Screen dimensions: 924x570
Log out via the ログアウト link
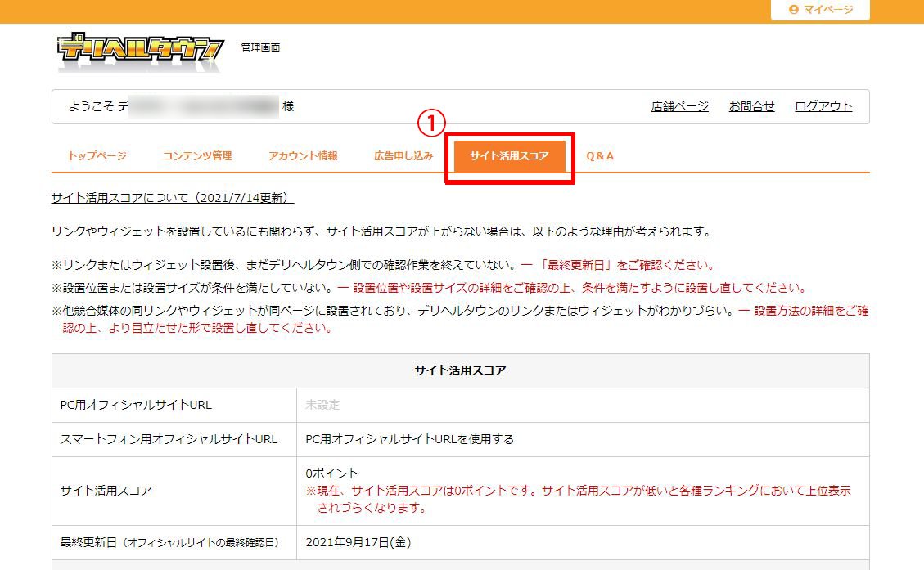click(823, 106)
